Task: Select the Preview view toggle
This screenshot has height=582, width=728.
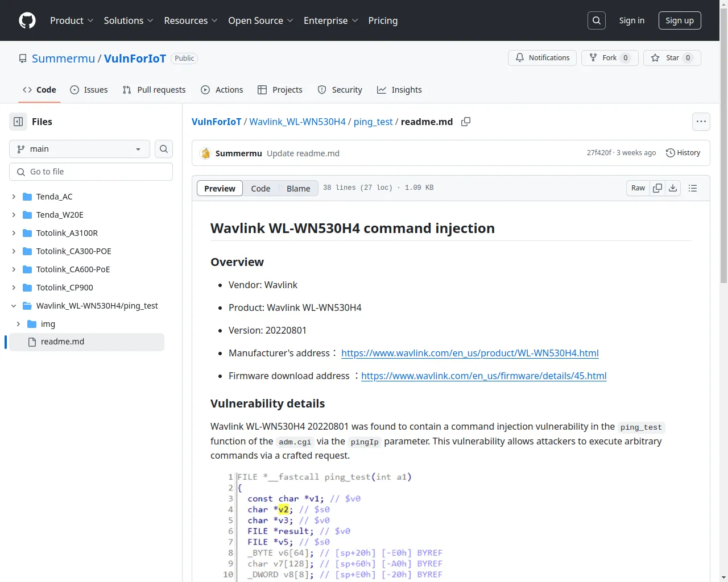Action: 220,188
